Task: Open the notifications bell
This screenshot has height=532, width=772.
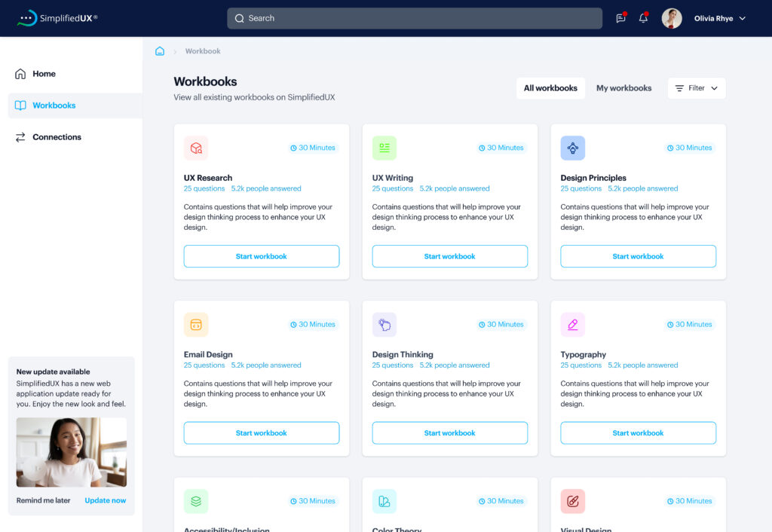Action: coord(643,18)
